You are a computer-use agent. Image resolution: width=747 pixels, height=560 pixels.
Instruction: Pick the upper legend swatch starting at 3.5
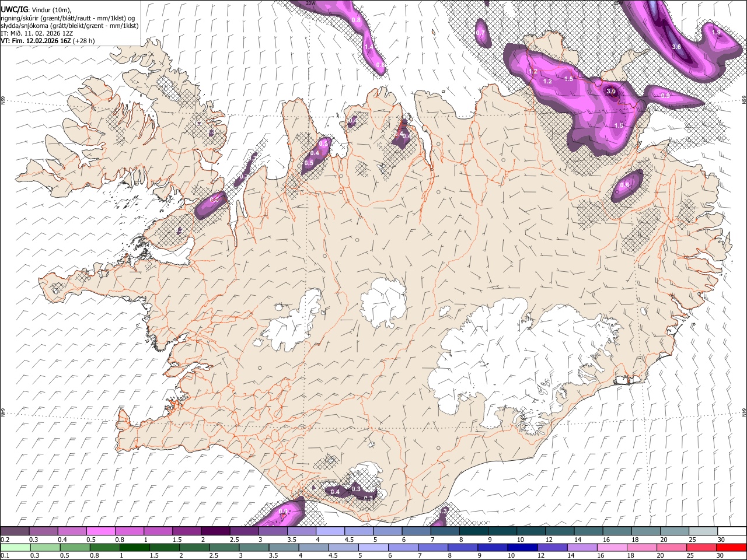pos(301,531)
